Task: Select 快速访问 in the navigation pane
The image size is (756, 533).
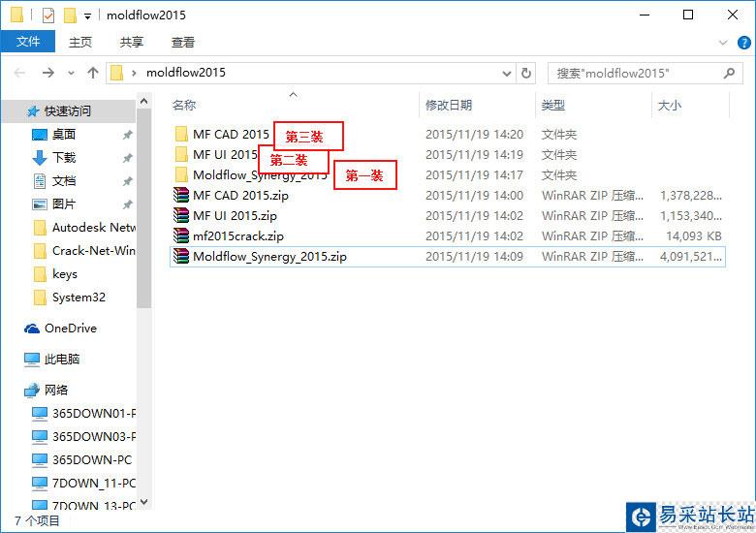Action: [68, 110]
